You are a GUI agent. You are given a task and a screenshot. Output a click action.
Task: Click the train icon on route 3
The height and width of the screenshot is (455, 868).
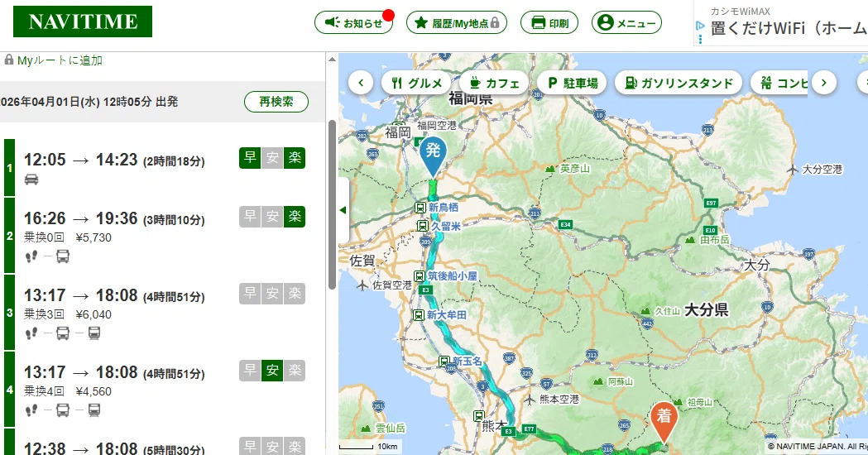[94, 333]
